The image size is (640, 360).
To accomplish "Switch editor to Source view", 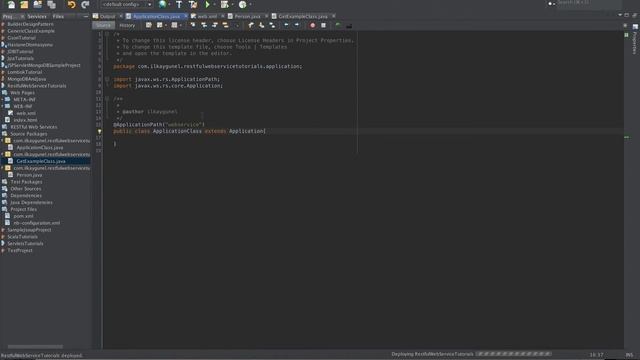I will click(x=103, y=25).
